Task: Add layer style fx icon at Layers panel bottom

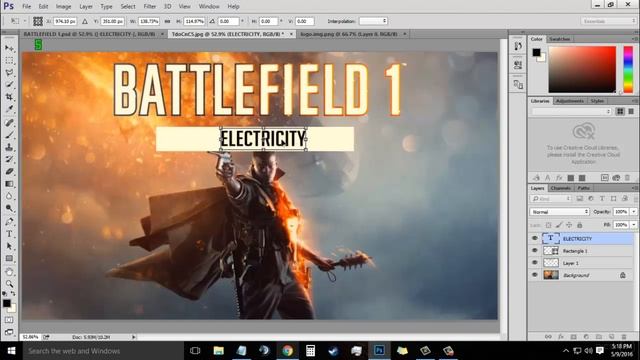Action: tap(561, 337)
